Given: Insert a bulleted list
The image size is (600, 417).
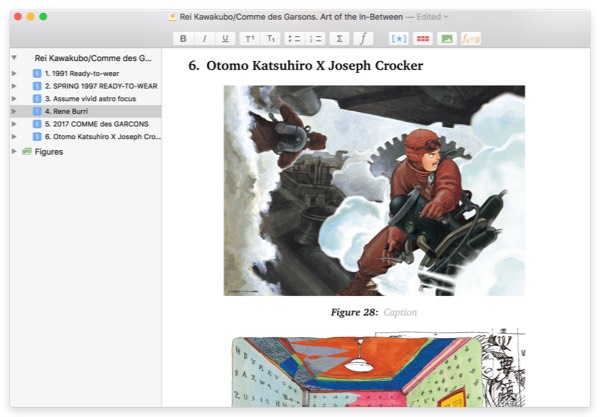Looking at the screenshot, I should pyautogui.click(x=294, y=39).
